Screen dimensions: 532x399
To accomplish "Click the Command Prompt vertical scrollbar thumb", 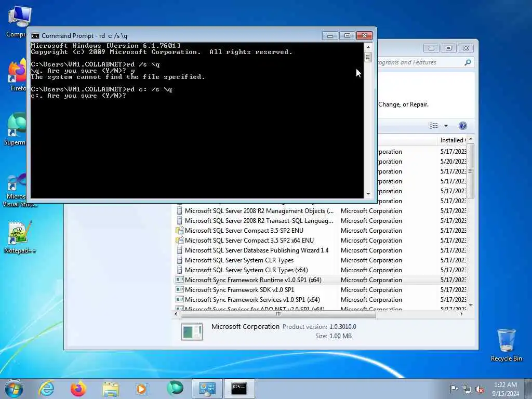I will pos(368,57).
